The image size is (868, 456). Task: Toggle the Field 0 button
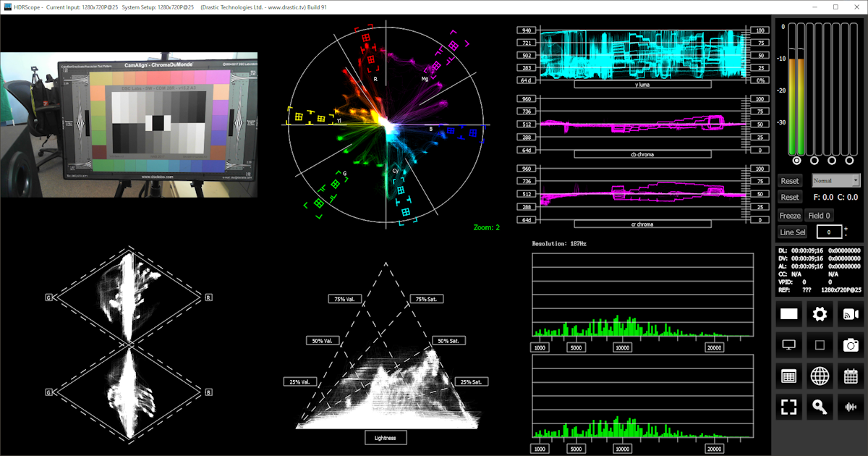point(820,216)
